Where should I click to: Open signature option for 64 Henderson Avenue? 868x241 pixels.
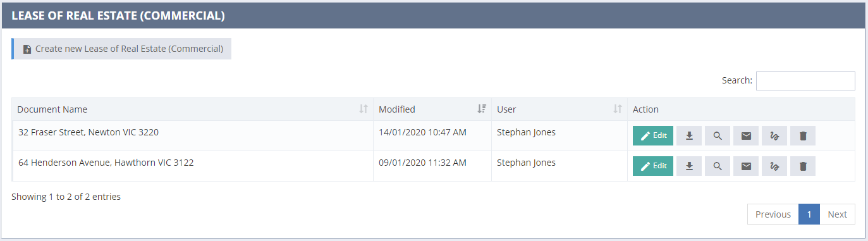pyautogui.click(x=774, y=166)
